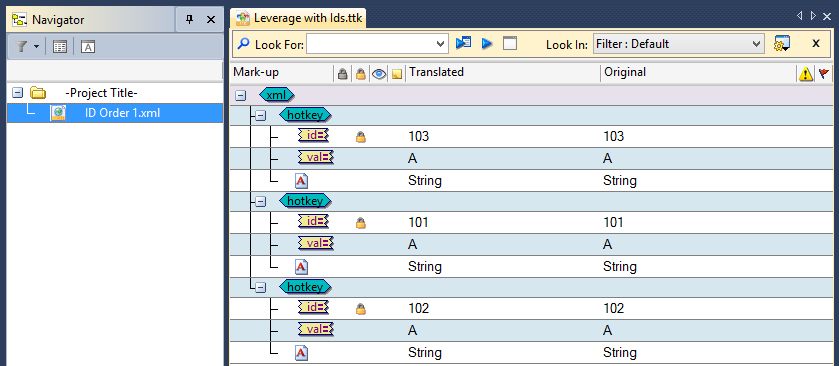Click the warning triangle column header
The height and width of the screenshot is (366, 839).
[x=805, y=73]
